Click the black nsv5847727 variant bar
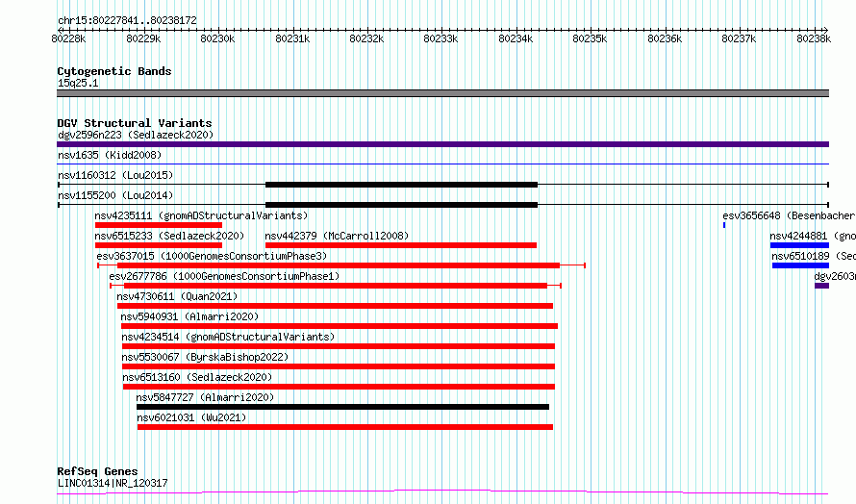Viewport: 856px width, 504px height. pos(342,407)
